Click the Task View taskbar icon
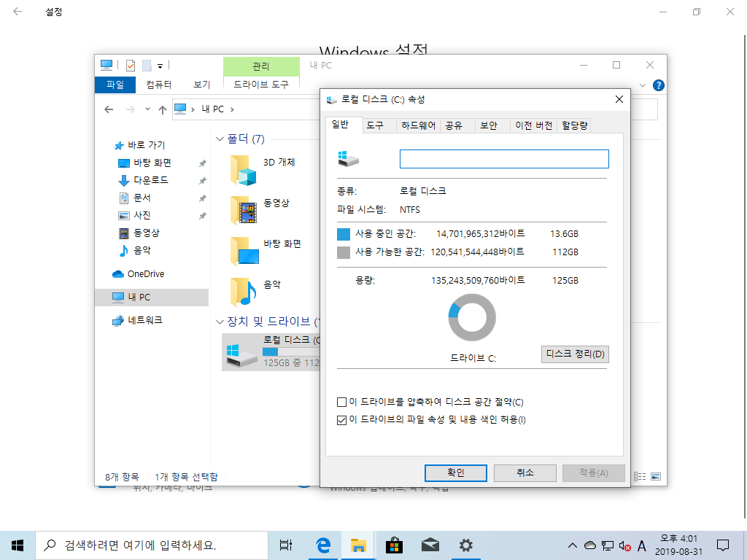Viewport: 747px width, 560px height. click(x=286, y=545)
